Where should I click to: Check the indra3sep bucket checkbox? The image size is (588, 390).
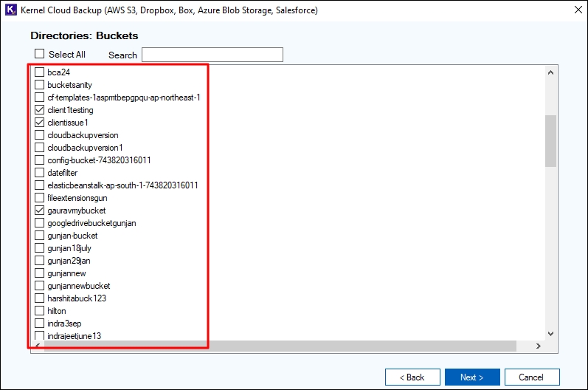(x=39, y=324)
